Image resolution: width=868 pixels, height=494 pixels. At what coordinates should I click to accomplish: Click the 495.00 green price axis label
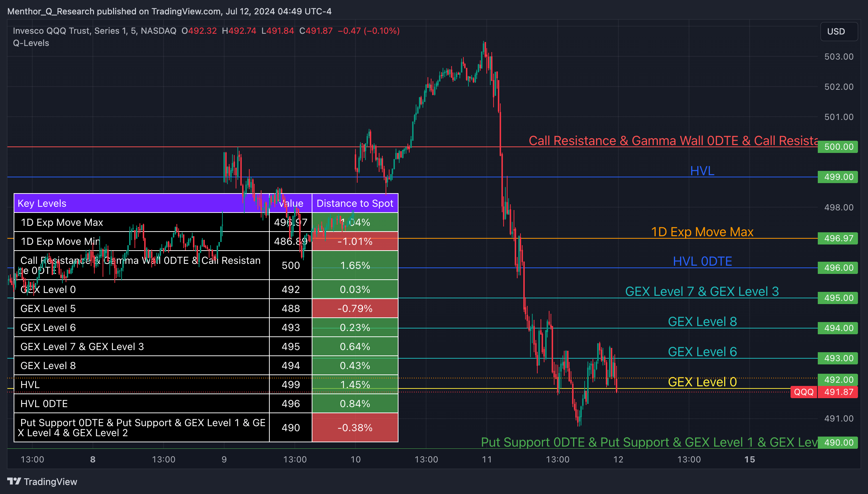[x=838, y=298]
